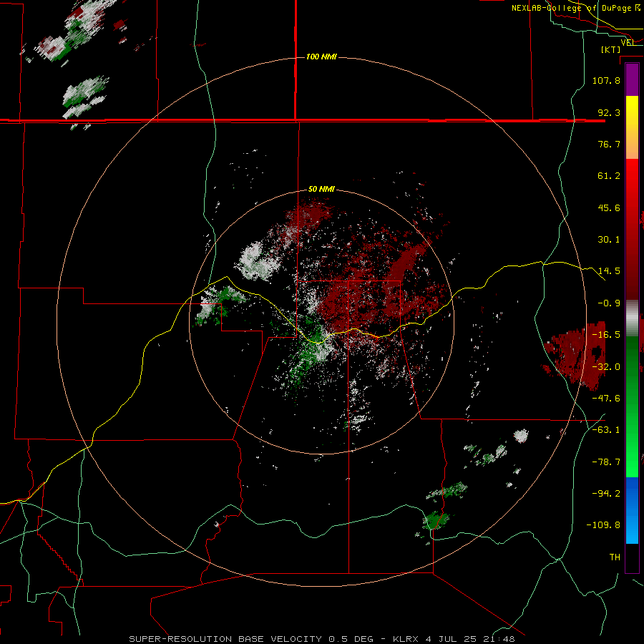Click the green echo at the southeast near the river
This screenshot has height=644, width=644.
click(435, 521)
